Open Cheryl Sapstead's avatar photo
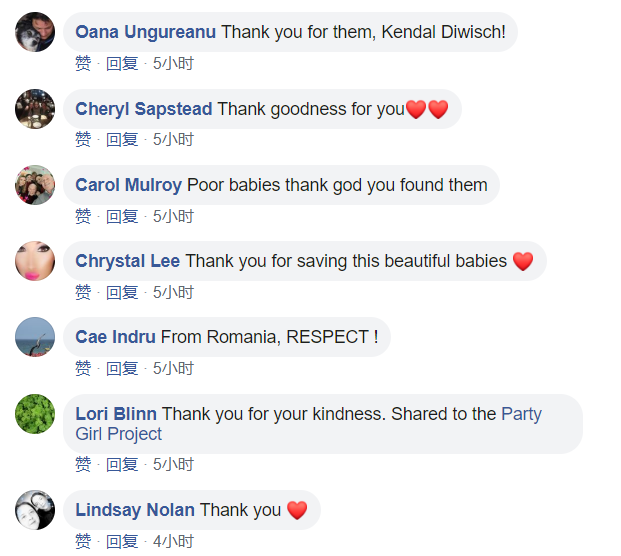The height and width of the screenshot is (556, 621). (x=35, y=109)
